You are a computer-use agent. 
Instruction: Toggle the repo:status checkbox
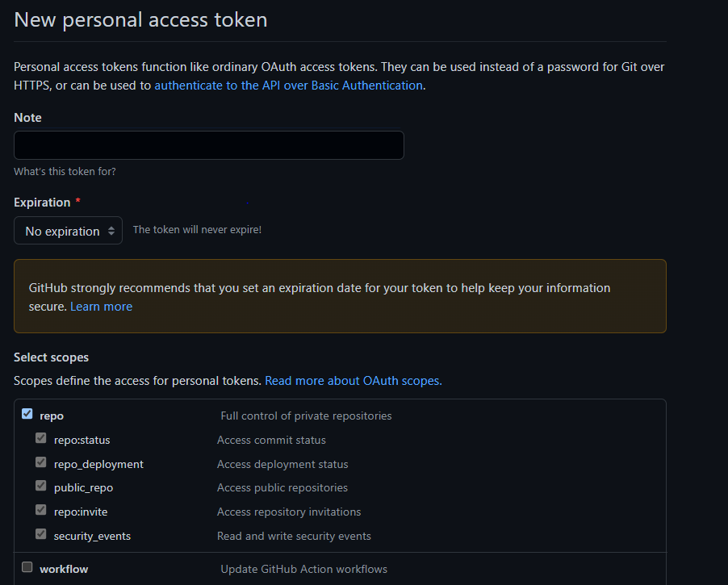41,438
